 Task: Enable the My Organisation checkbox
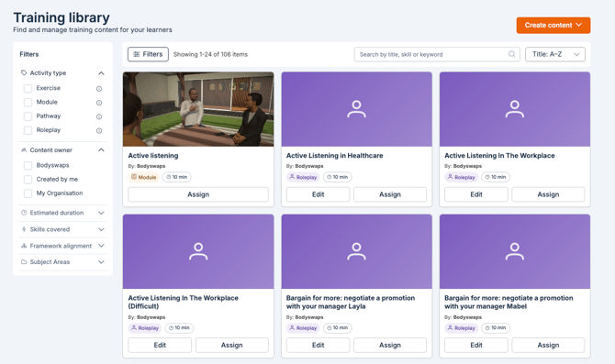click(28, 193)
